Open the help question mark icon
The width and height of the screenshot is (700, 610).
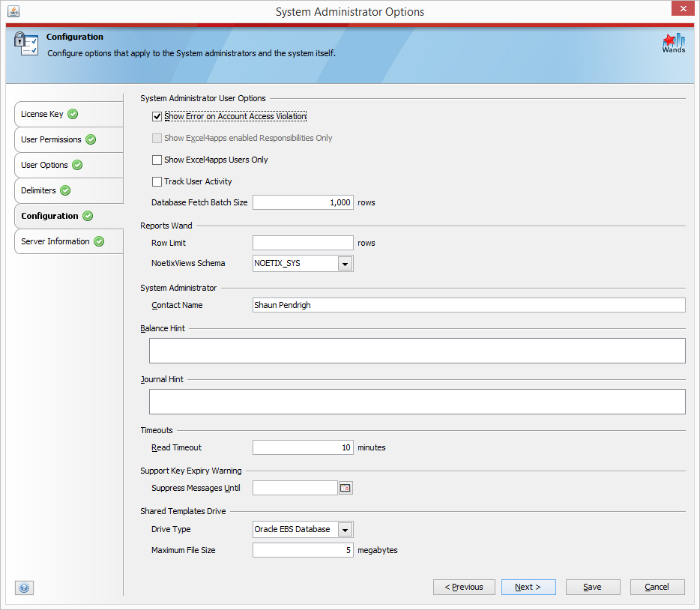pyautogui.click(x=24, y=588)
